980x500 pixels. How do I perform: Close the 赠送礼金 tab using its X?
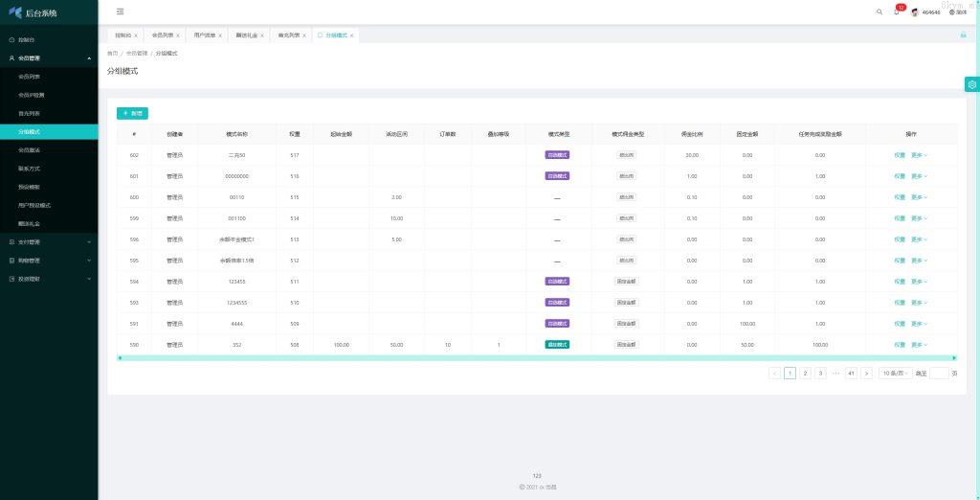point(261,35)
